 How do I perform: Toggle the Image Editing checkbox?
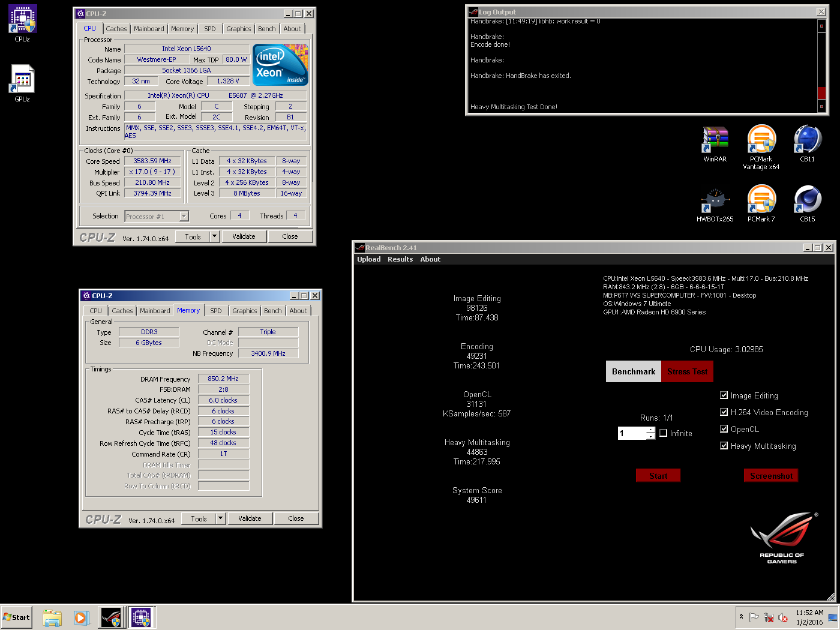tap(724, 395)
